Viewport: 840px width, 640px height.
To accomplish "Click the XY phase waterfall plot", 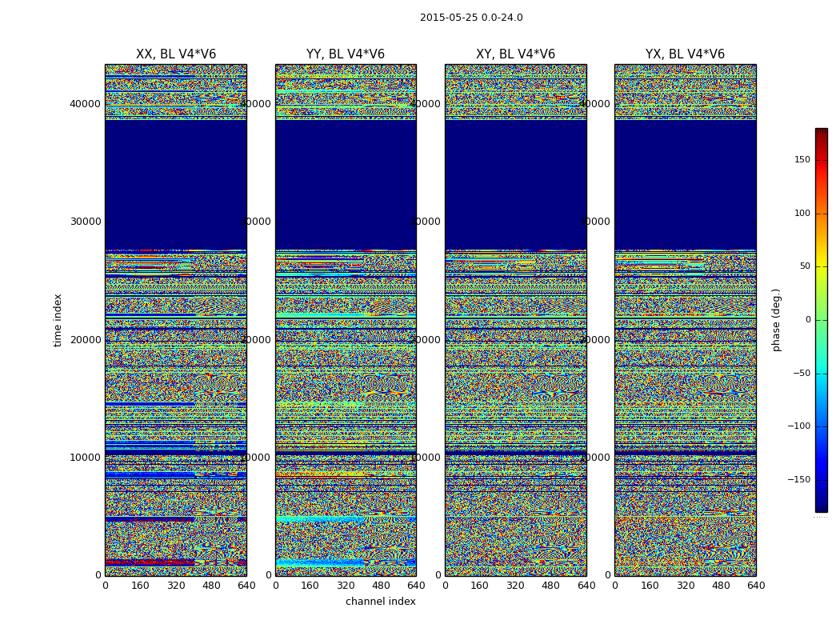I will click(x=515, y=320).
